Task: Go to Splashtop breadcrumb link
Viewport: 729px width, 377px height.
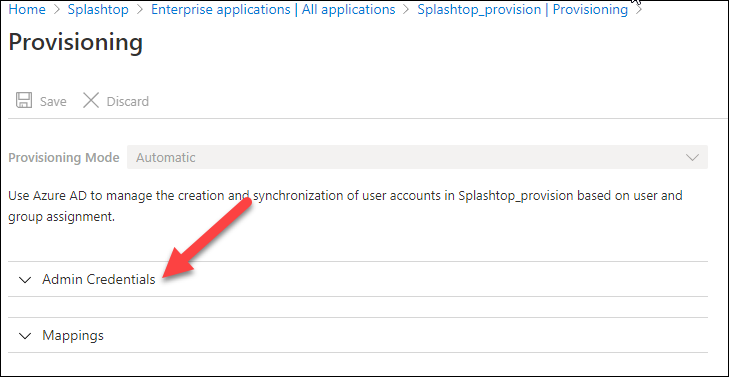Action: pyautogui.click(x=98, y=9)
